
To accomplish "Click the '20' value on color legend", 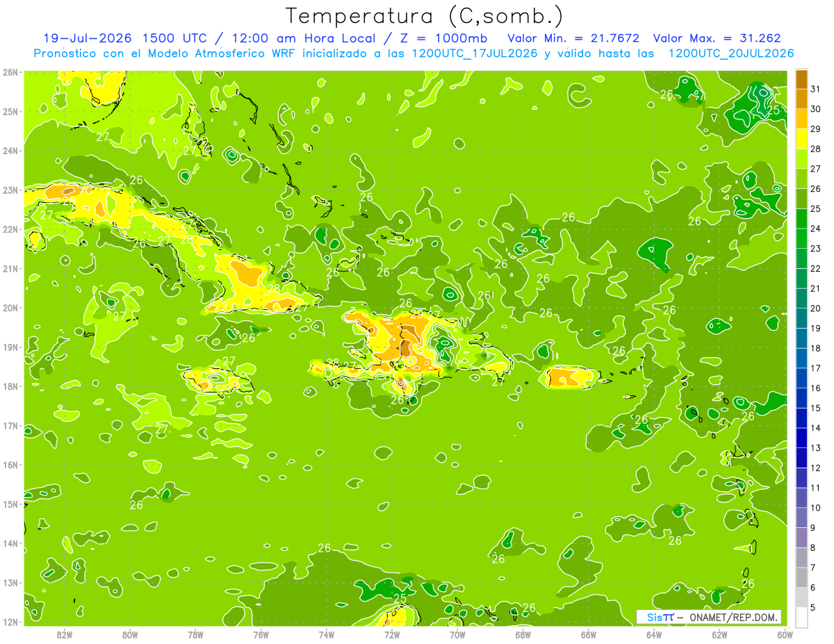I will [815, 308].
